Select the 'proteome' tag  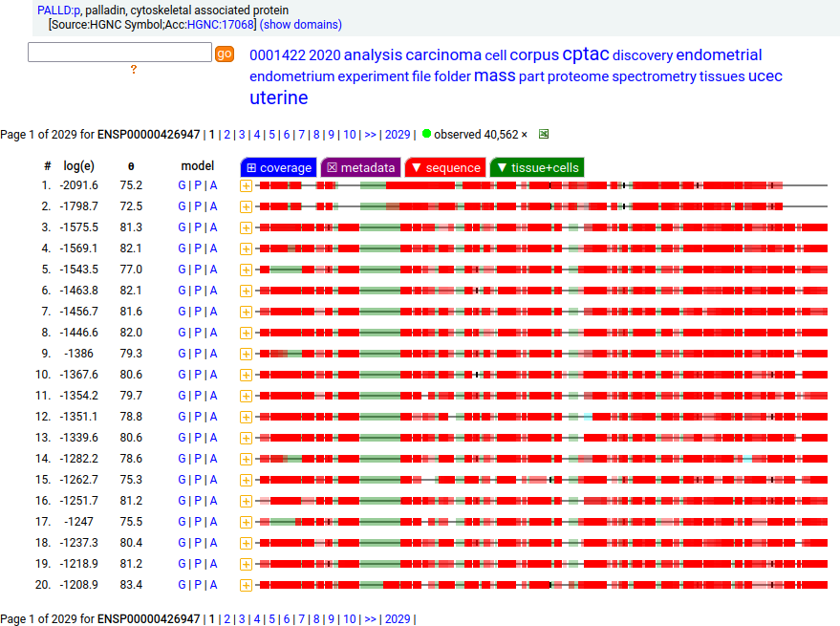[x=578, y=76]
